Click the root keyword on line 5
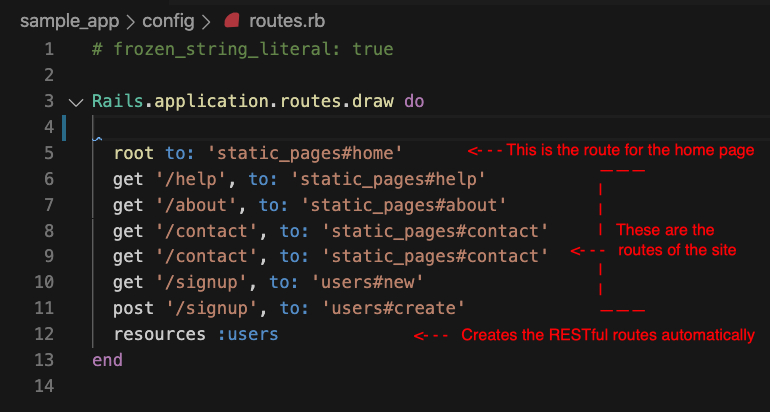This screenshot has height=412, width=770. 134,152
